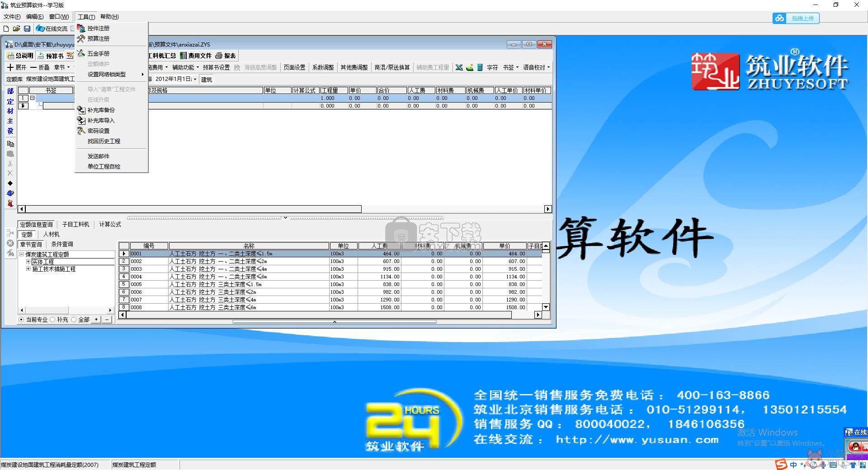Click the plus button beside 全部 radio
This screenshot has height=470, width=868.
pos(96,320)
